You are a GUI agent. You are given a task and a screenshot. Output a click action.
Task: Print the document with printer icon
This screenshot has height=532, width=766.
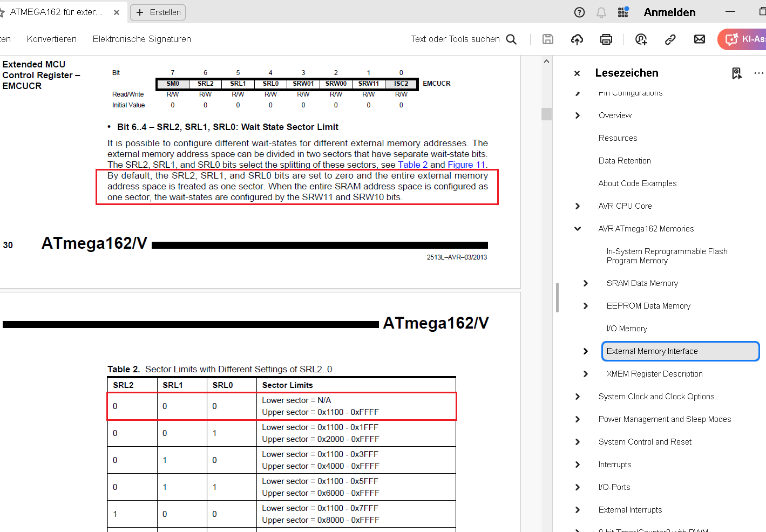pos(606,39)
